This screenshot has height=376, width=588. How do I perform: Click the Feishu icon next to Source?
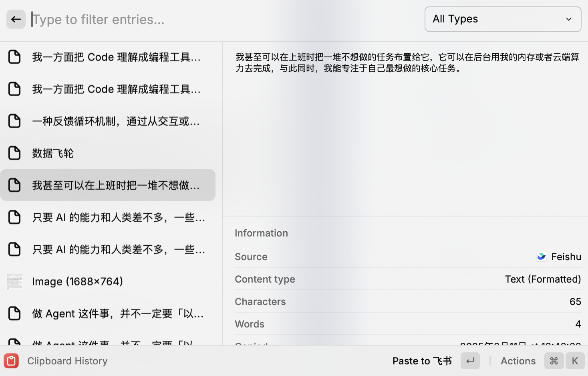tap(541, 257)
